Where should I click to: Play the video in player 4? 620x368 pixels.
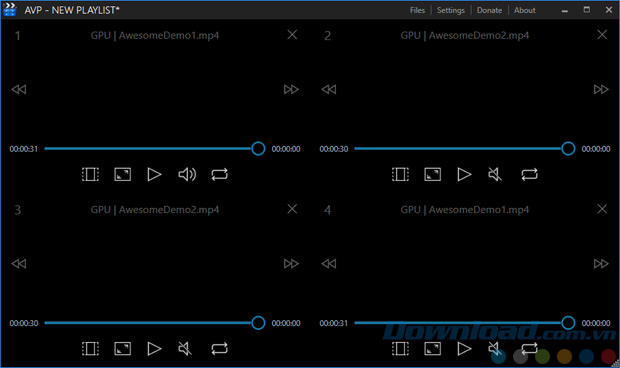pyautogui.click(x=464, y=349)
